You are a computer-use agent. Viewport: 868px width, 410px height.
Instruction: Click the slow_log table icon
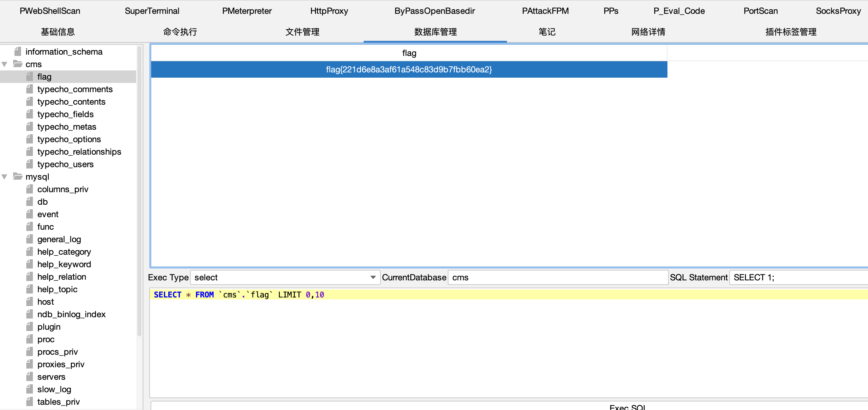click(30, 389)
